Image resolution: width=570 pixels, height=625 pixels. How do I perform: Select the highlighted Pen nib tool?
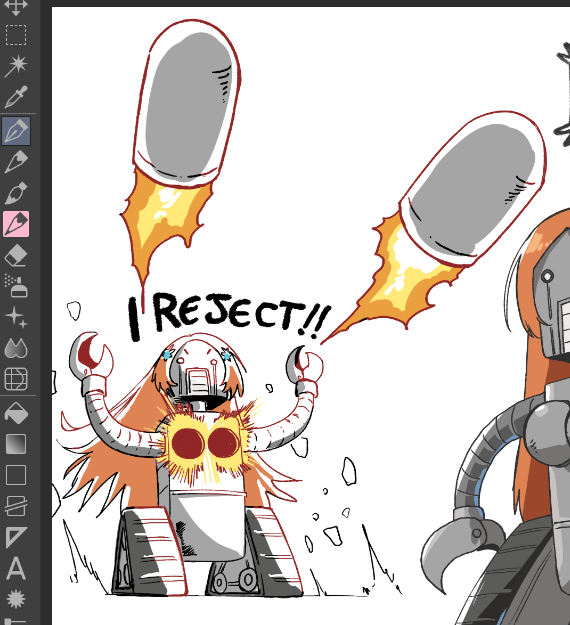16,131
